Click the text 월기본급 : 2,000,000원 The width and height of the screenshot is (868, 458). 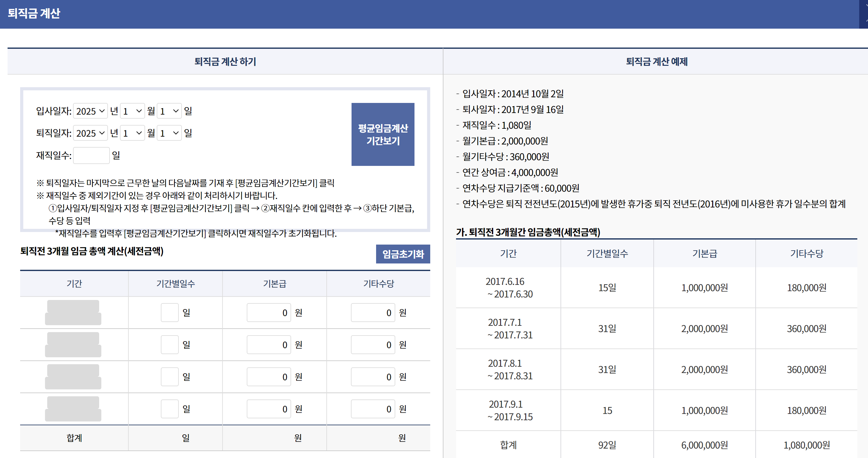pyautogui.click(x=505, y=141)
